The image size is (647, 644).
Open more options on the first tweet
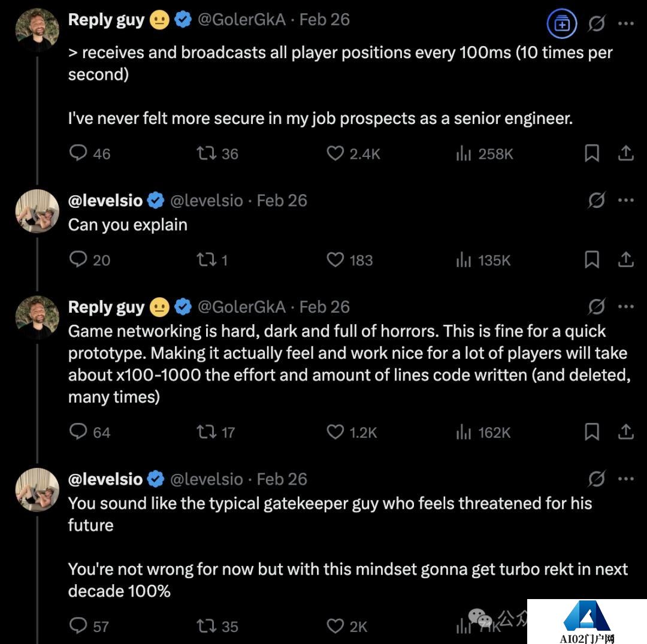(x=625, y=24)
